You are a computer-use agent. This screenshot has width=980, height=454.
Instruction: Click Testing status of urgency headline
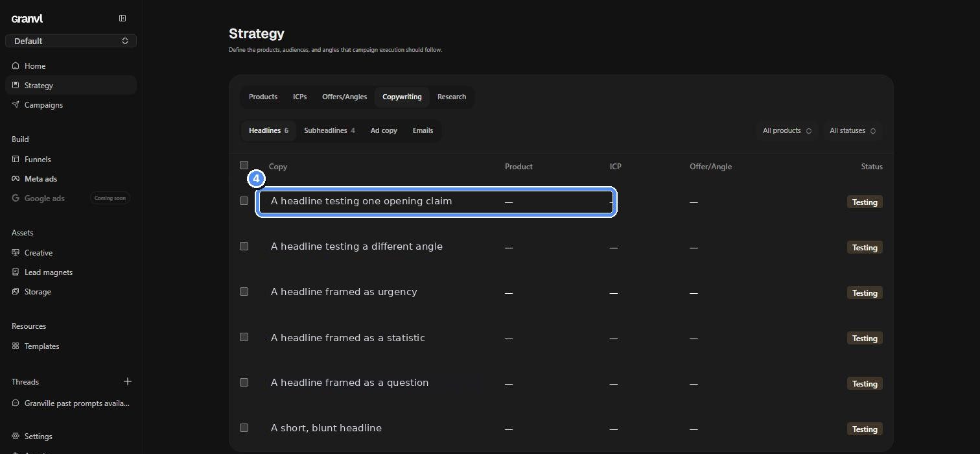pyautogui.click(x=865, y=293)
